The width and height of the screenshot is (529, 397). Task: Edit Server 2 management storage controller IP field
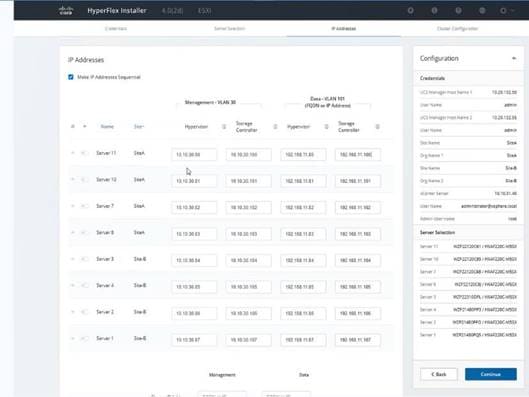249,313
